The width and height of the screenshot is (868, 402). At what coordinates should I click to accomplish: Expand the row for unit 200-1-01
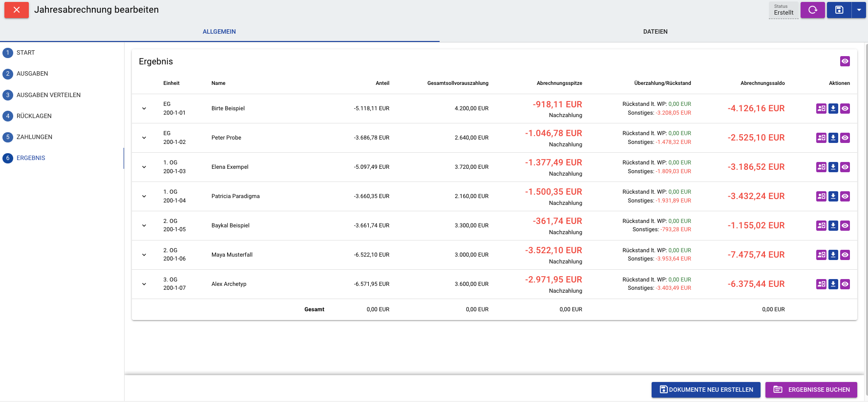144,108
